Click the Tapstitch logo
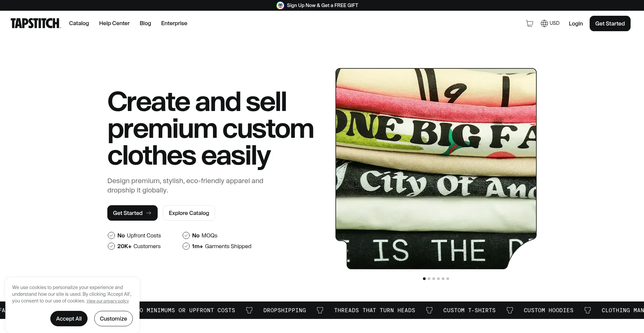 point(36,23)
